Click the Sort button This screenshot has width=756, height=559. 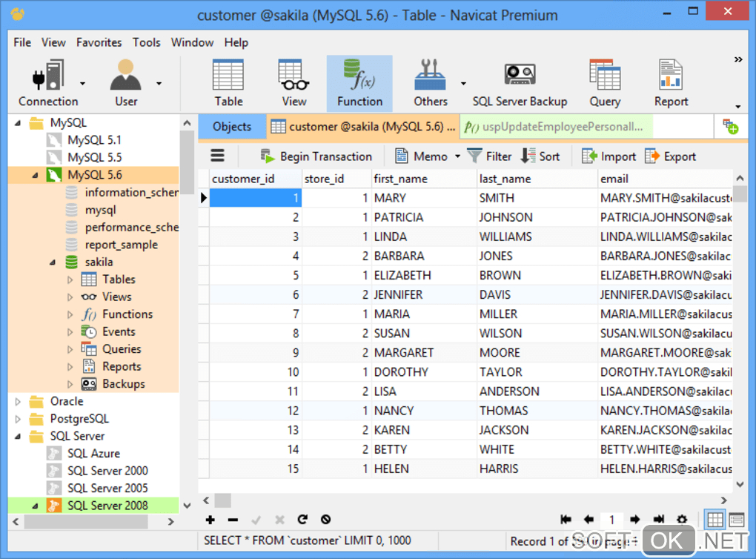pyautogui.click(x=541, y=156)
